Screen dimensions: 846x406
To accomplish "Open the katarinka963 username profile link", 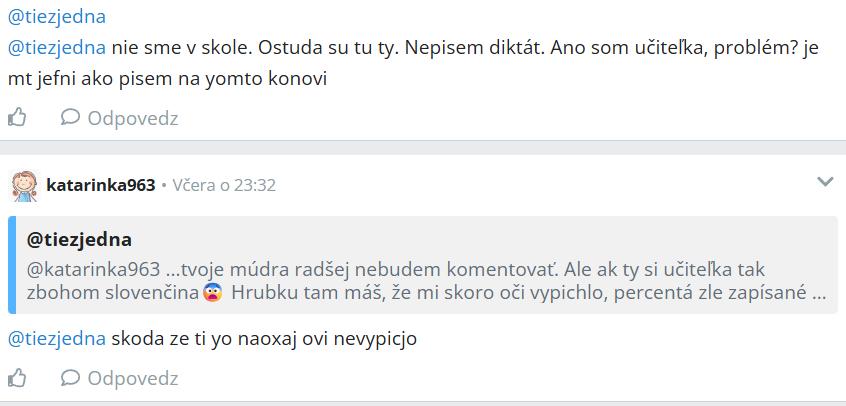I will pyautogui.click(x=101, y=186).
